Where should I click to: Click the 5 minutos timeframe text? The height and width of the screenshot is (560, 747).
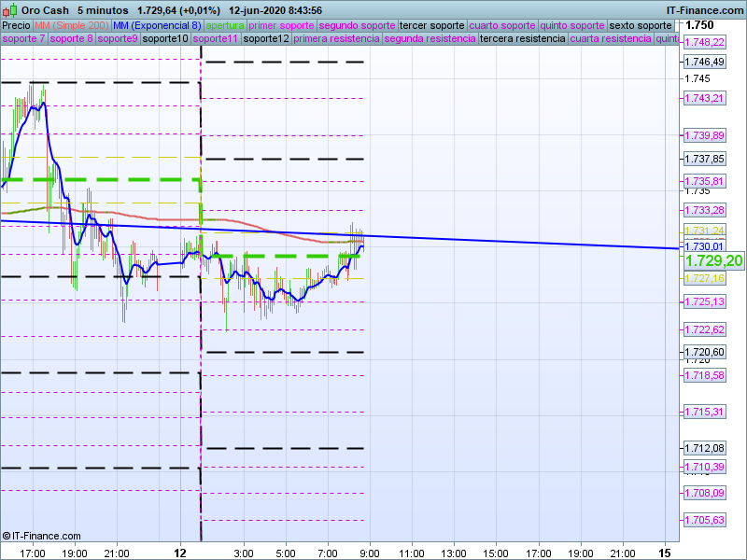(103, 9)
